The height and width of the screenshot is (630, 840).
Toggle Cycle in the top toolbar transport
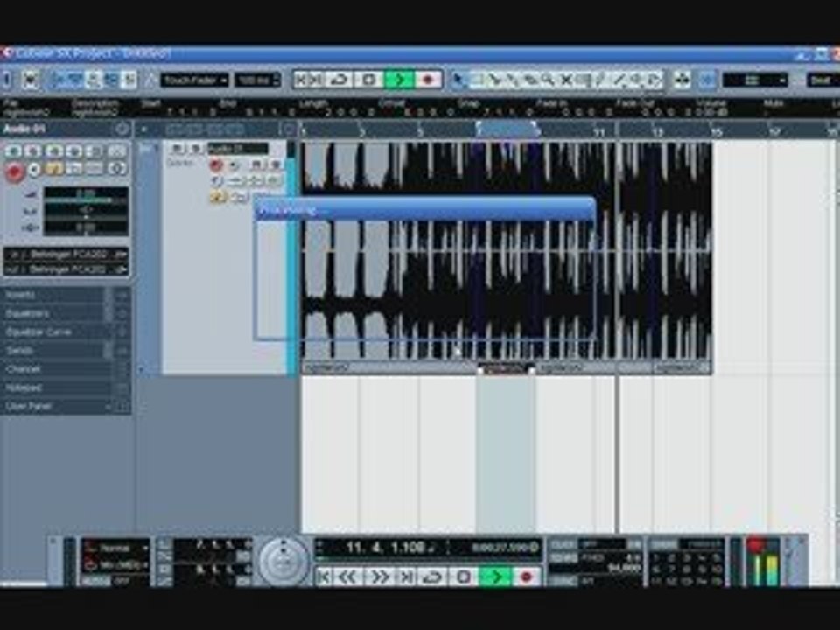click(x=339, y=80)
